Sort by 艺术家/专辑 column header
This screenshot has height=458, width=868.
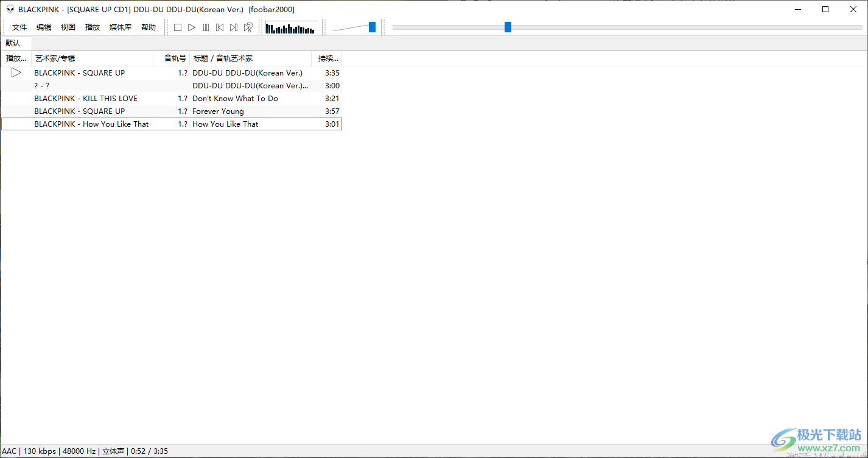point(92,58)
